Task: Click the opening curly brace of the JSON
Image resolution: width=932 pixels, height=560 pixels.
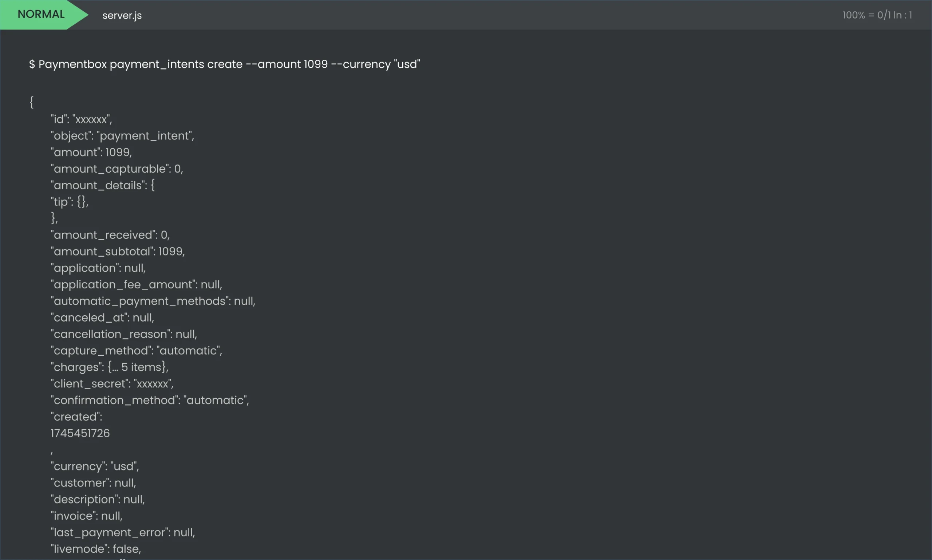Action: (x=32, y=102)
